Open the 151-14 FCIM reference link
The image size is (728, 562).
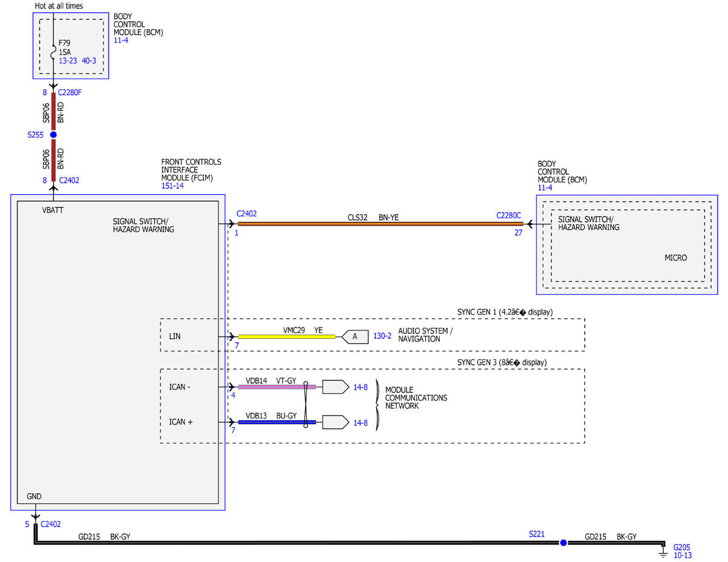(x=172, y=186)
